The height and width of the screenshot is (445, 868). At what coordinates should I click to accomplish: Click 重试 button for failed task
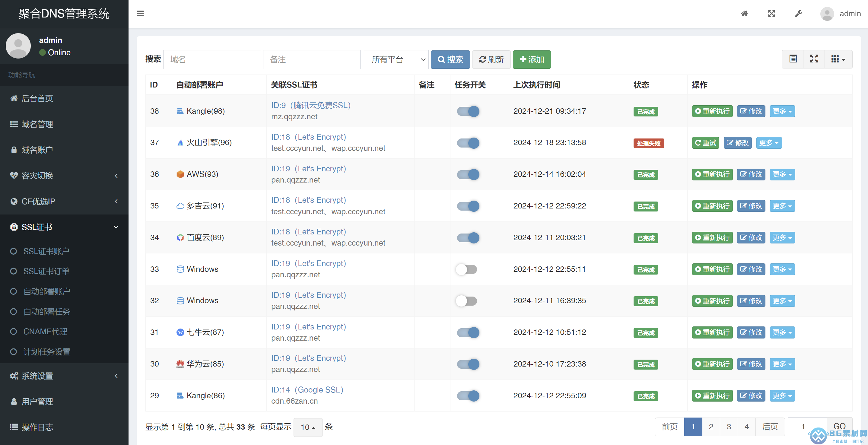point(705,143)
